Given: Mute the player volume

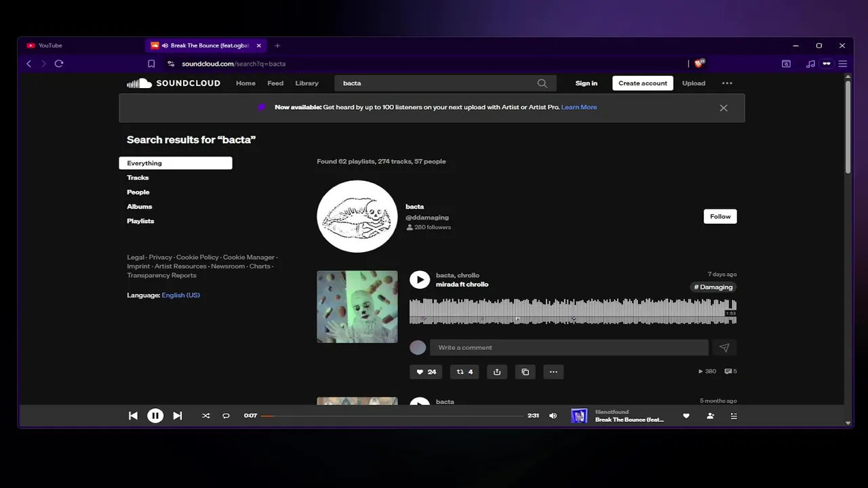Looking at the screenshot, I should (553, 415).
